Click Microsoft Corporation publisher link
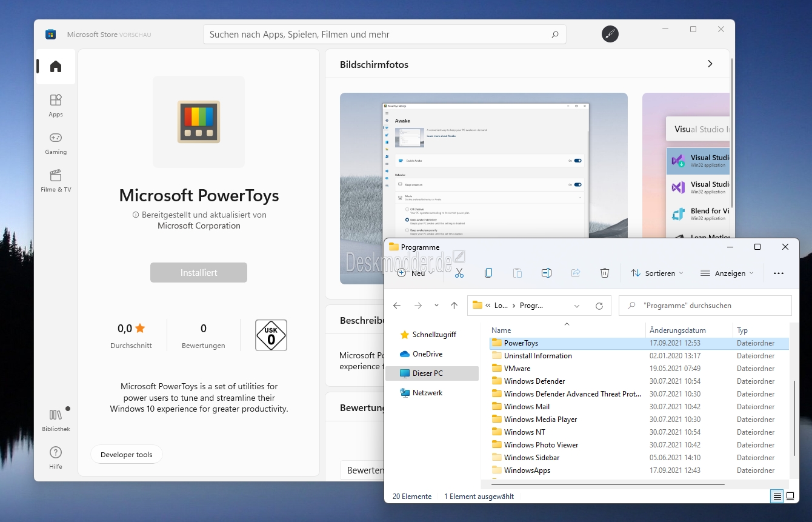 pos(199,226)
